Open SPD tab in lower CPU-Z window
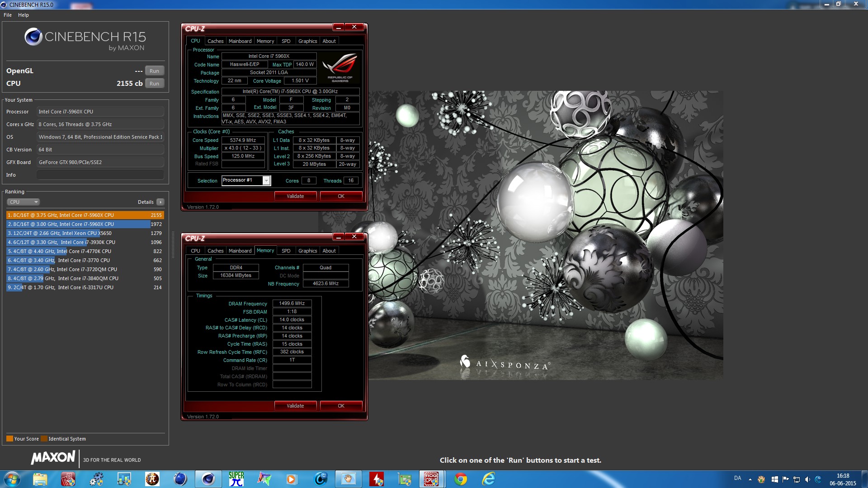868x488 pixels. coord(286,251)
